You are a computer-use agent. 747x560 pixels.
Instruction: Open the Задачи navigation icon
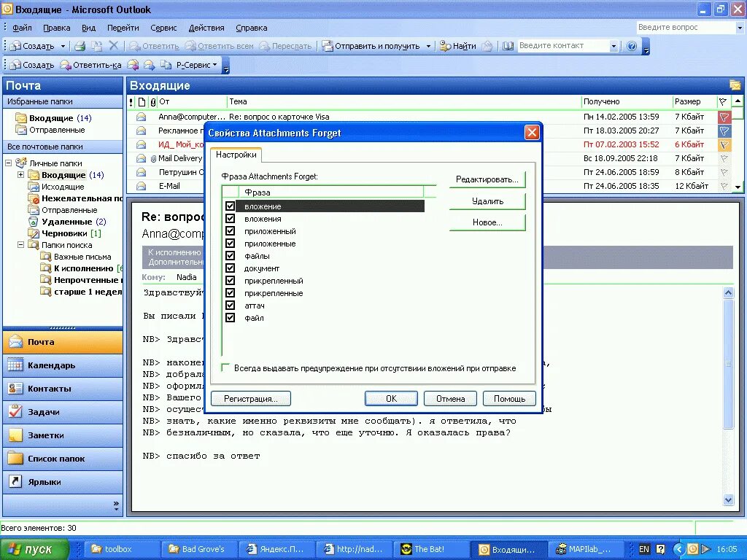(15, 411)
